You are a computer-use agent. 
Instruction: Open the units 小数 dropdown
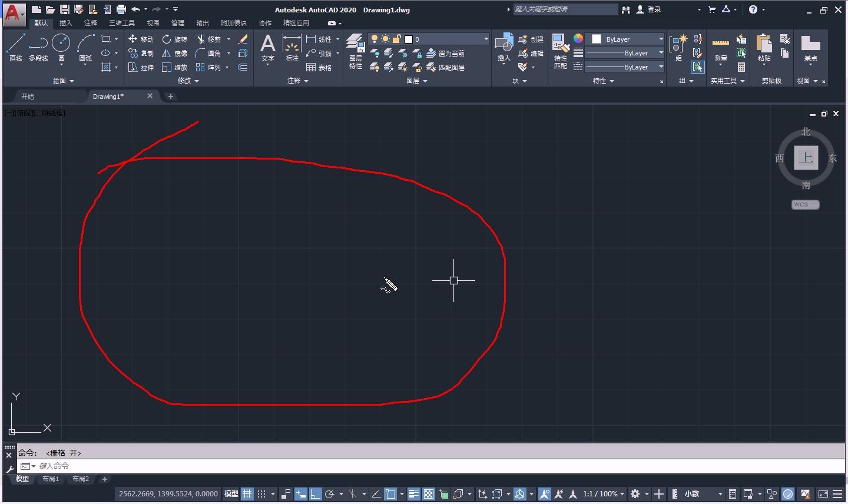[704, 494]
